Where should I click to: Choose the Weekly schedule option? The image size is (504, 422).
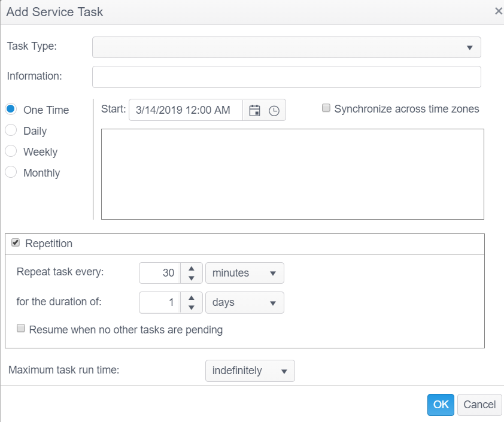click(11, 151)
